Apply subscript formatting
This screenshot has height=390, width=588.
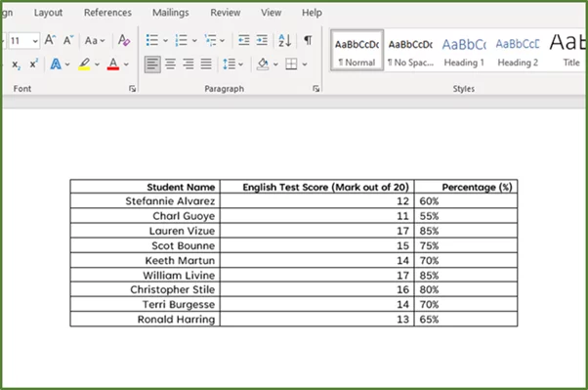click(x=17, y=65)
